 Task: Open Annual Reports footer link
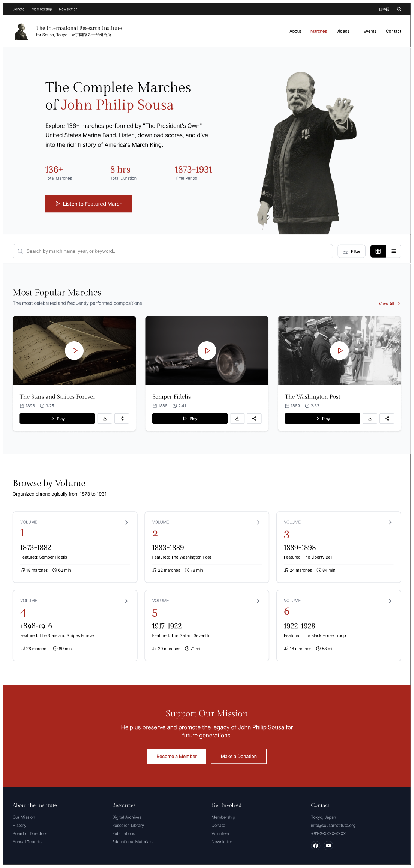click(27, 842)
